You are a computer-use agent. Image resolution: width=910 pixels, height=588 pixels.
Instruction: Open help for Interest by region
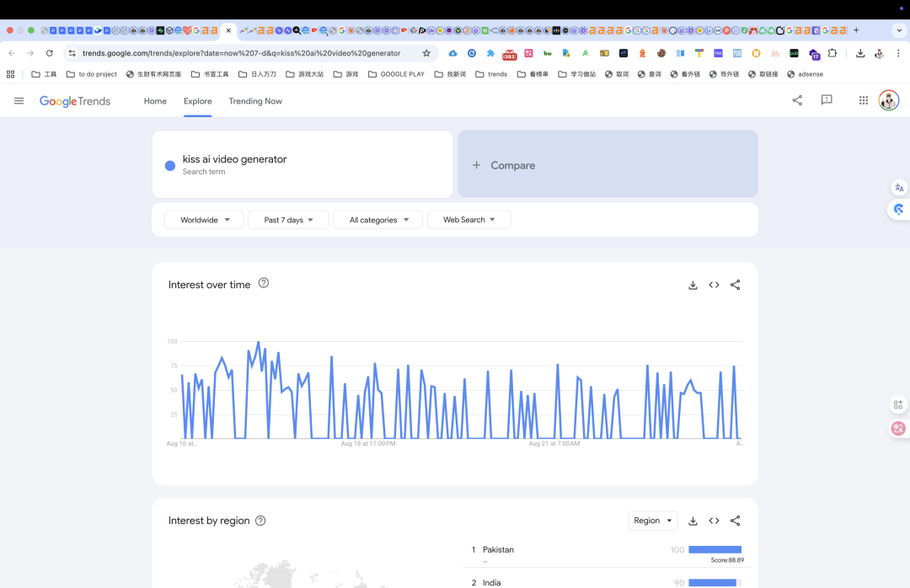[x=260, y=521]
